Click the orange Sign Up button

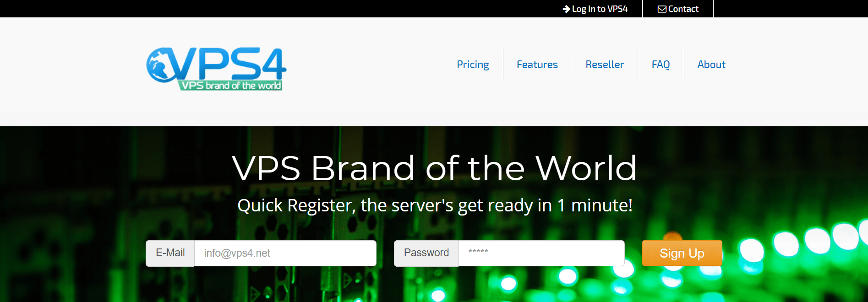coord(682,253)
